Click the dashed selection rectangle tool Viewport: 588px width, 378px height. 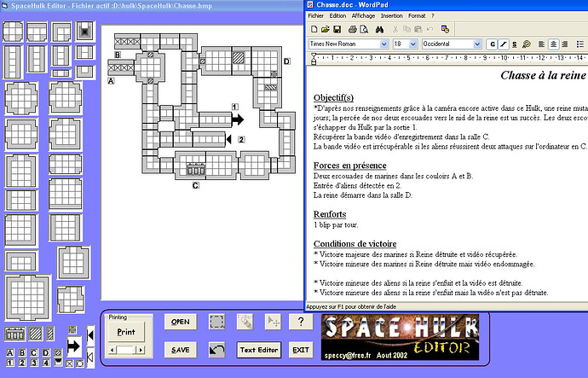(x=217, y=322)
